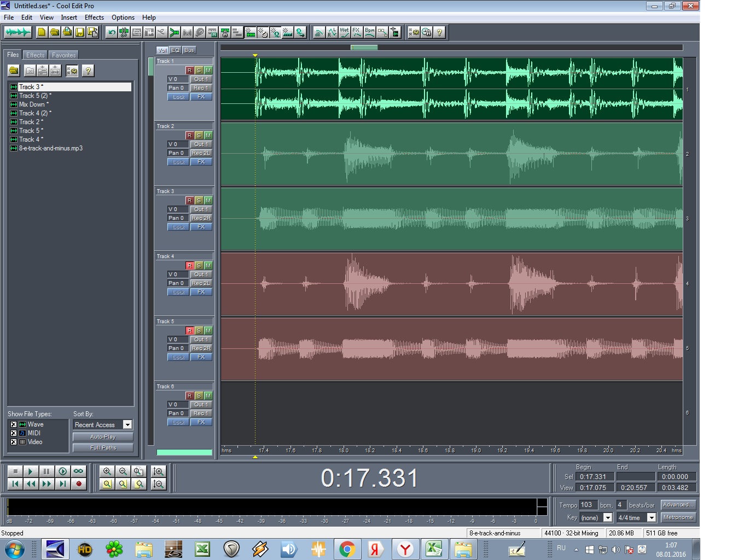
Task: Expand the 4/4 time signature dropdown
Action: point(652,518)
